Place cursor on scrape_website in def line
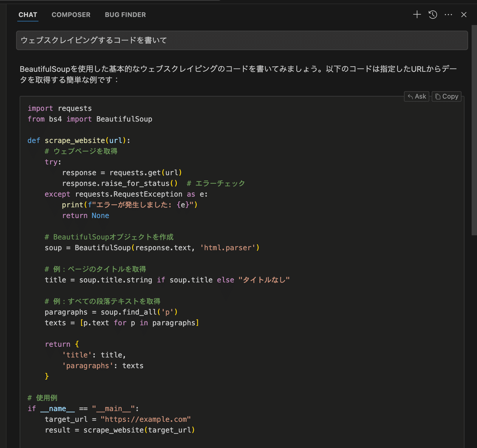The width and height of the screenshot is (477, 448). click(75, 141)
